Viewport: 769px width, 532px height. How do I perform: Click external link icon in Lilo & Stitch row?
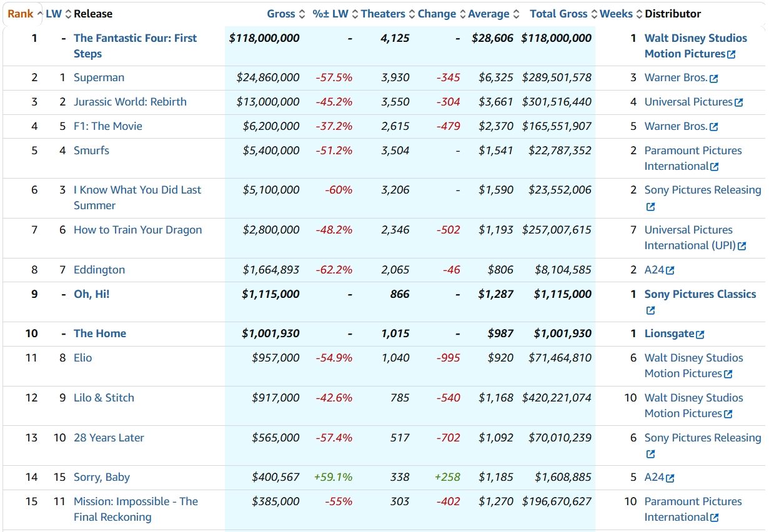(x=728, y=414)
